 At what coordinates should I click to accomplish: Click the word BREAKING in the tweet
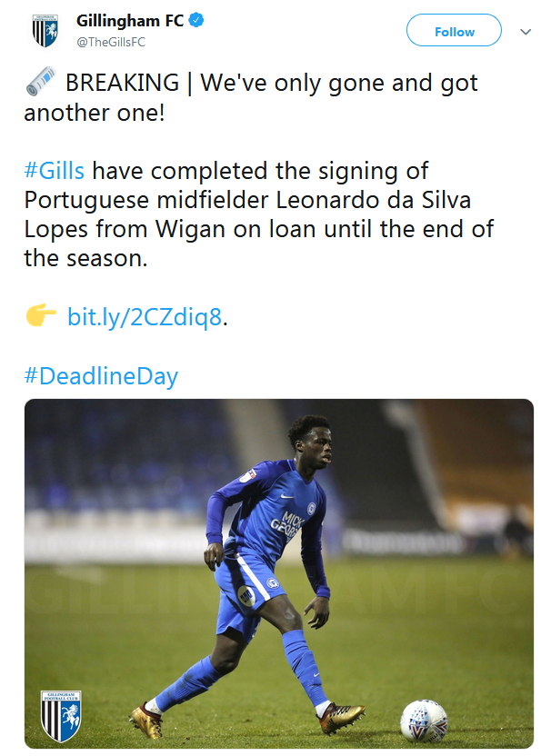(x=122, y=83)
